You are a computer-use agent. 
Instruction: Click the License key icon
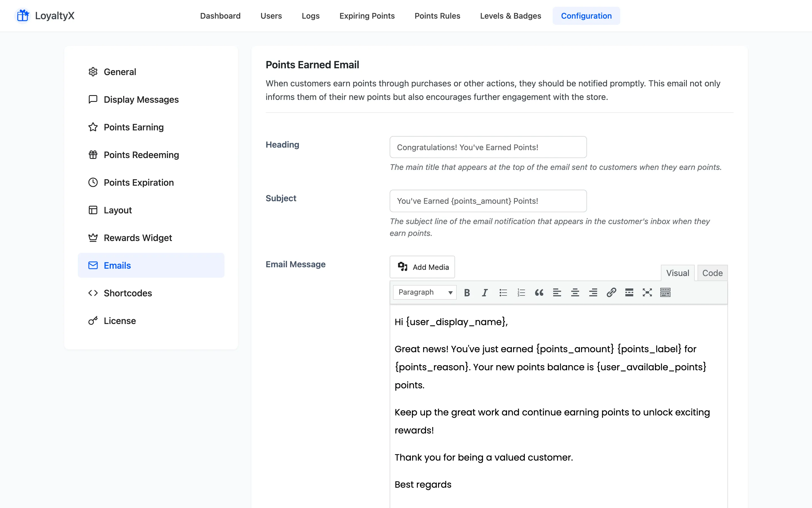(93, 321)
